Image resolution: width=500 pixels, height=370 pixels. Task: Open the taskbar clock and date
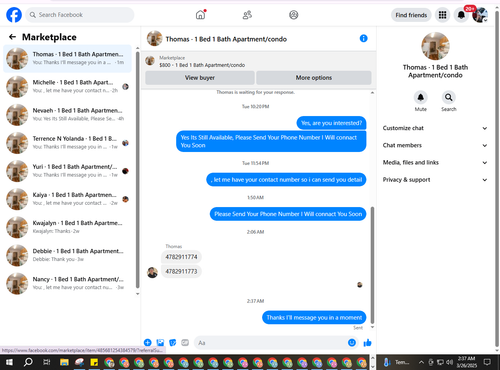(x=466, y=362)
